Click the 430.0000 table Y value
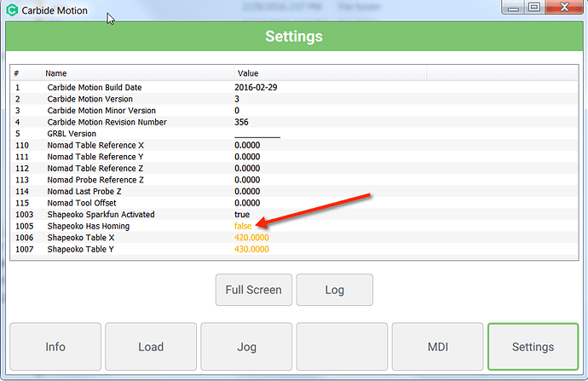 pos(251,250)
